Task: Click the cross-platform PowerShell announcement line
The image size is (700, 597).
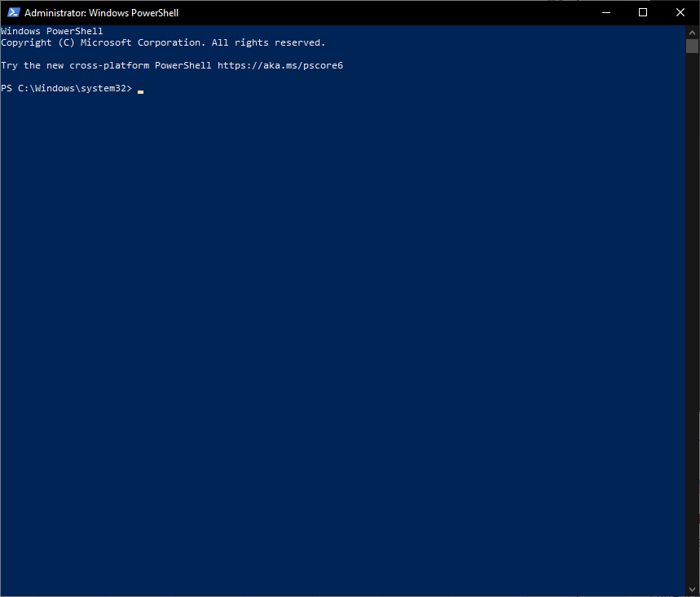Action: (171, 64)
